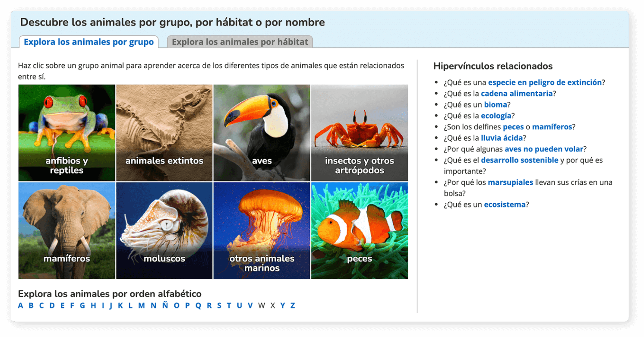Viewport: 644px width, 337px height.
Task: Browse animals starting with letter V
Action: pyautogui.click(x=250, y=306)
